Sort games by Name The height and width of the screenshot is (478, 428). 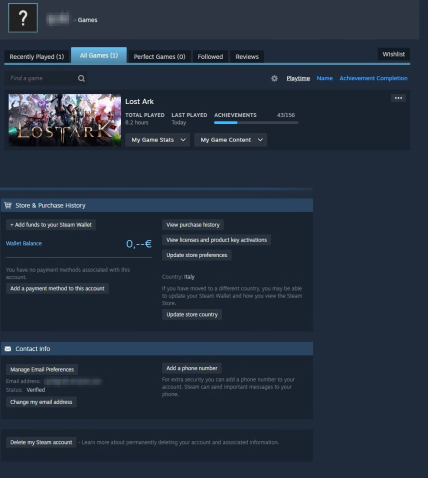point(325,78)
